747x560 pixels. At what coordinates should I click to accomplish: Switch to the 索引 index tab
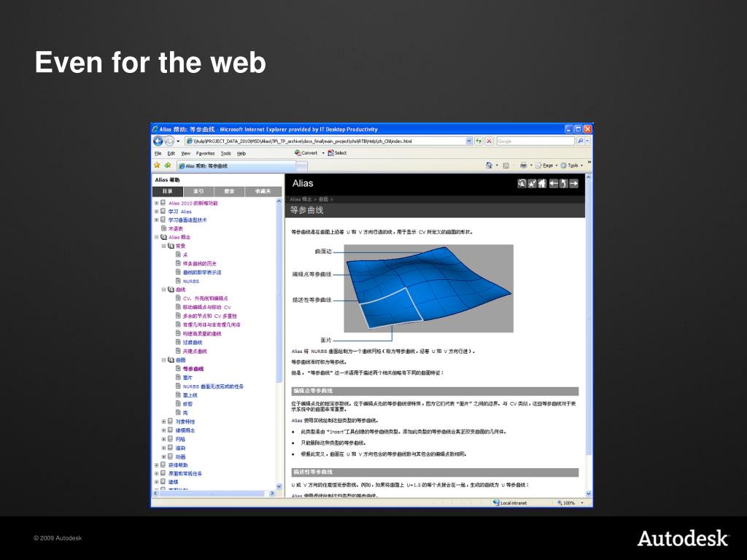pos(198,191)
